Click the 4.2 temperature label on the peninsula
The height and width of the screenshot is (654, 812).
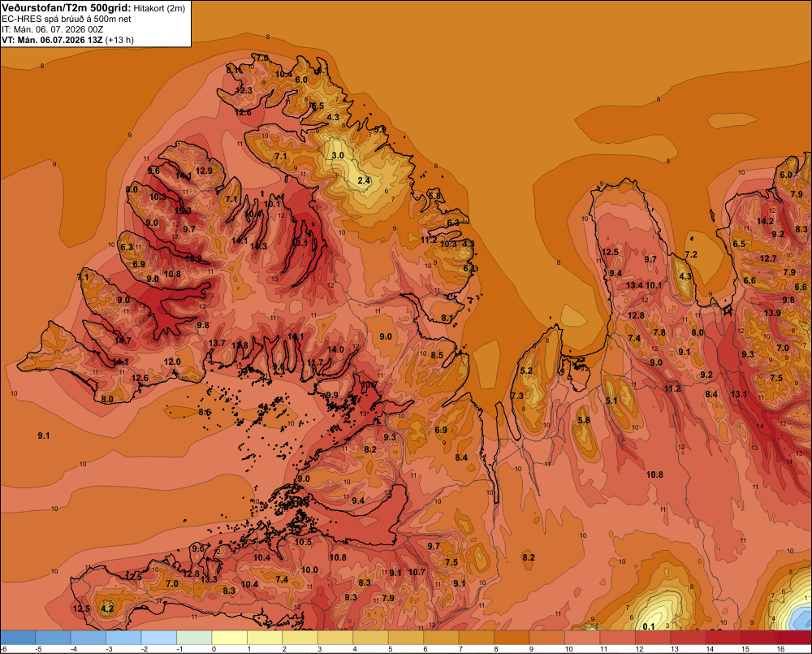tap(107, 609)
